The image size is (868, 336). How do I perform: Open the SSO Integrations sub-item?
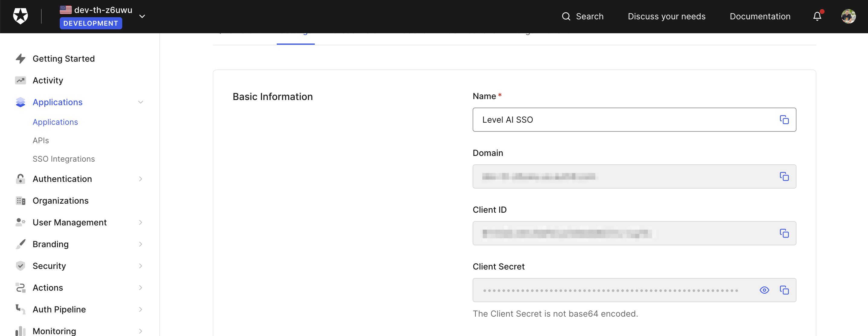(64, 159)
